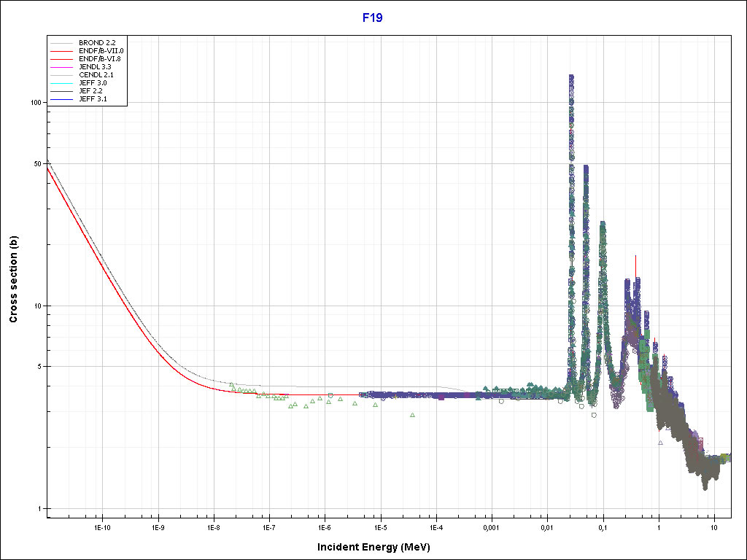Select the JEFF 3.0 legend label
747x560 pixels.
click(93, 83)
